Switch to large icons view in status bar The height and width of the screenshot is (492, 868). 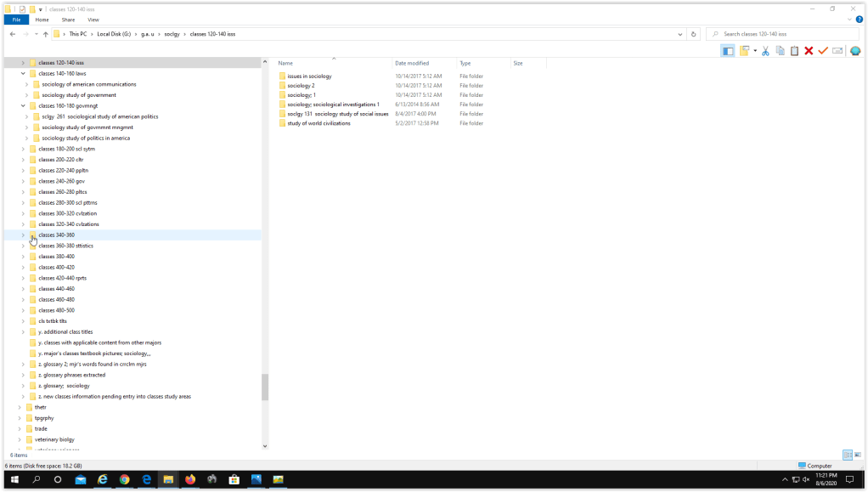(x=857, y=455)
